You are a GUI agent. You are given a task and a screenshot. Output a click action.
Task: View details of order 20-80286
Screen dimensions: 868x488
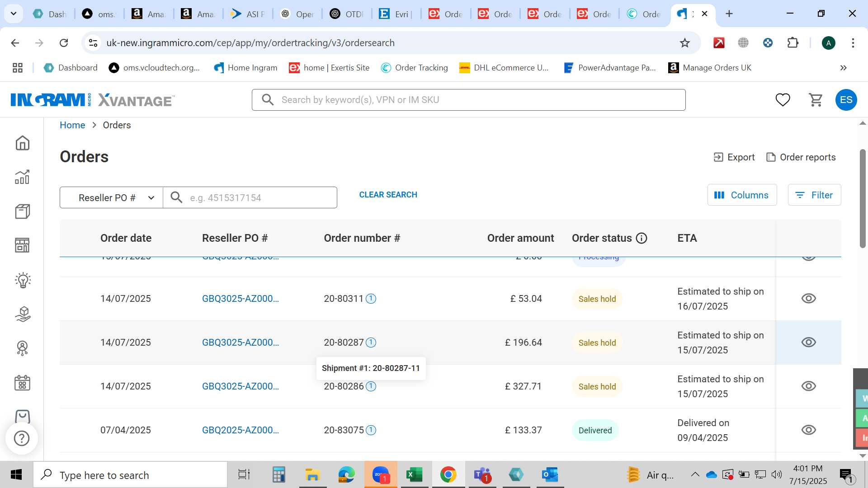coord(808,386)
